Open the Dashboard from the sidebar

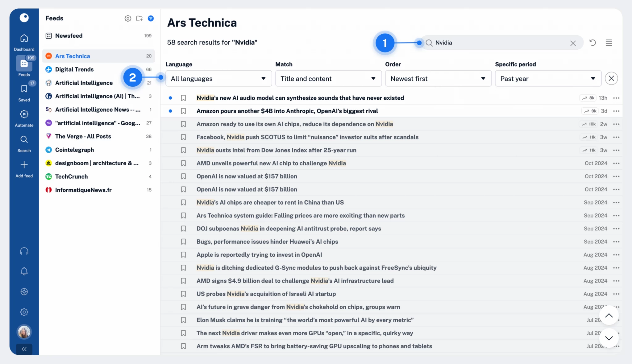click(24, 41)
